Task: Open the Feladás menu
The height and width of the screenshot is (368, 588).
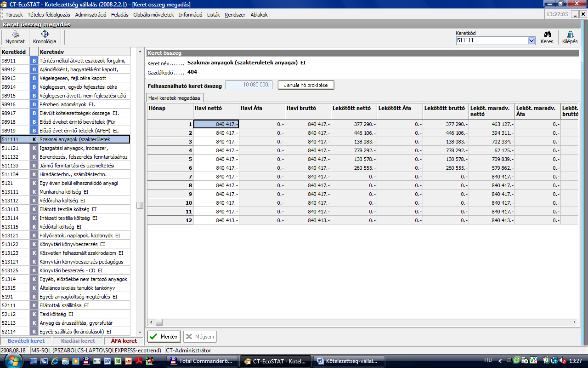Action: coord(120,15)
